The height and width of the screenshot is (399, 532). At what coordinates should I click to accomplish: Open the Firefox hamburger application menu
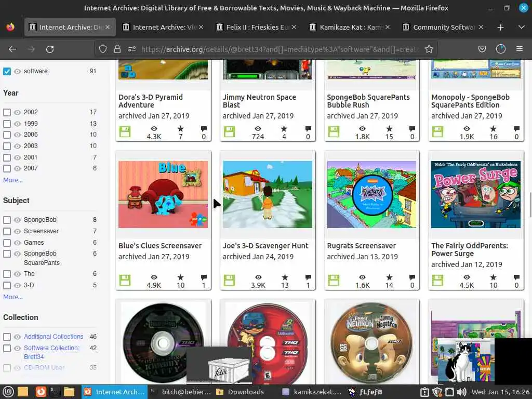pyautogui.click(x=520, y=49)
